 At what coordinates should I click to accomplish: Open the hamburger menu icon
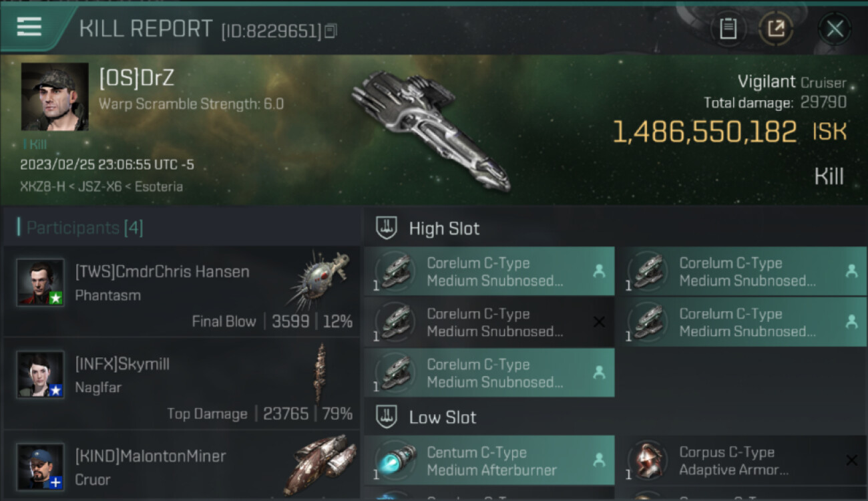(x=29, y=27)
